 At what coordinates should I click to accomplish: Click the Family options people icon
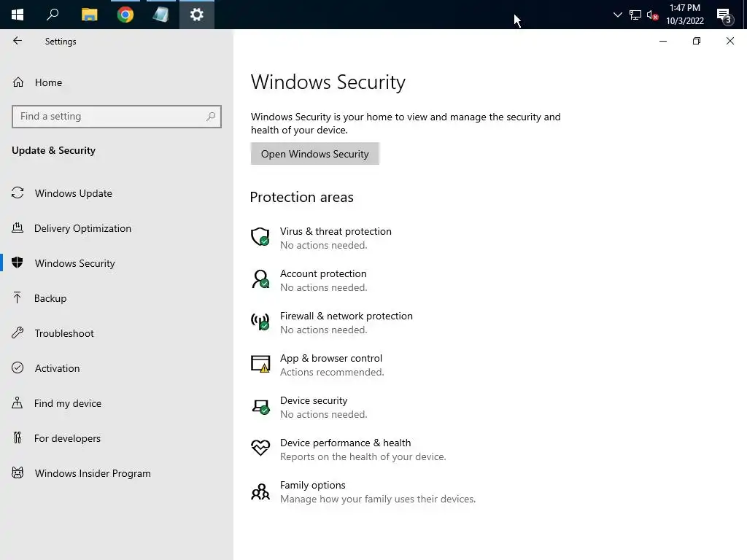click(260, 491)
